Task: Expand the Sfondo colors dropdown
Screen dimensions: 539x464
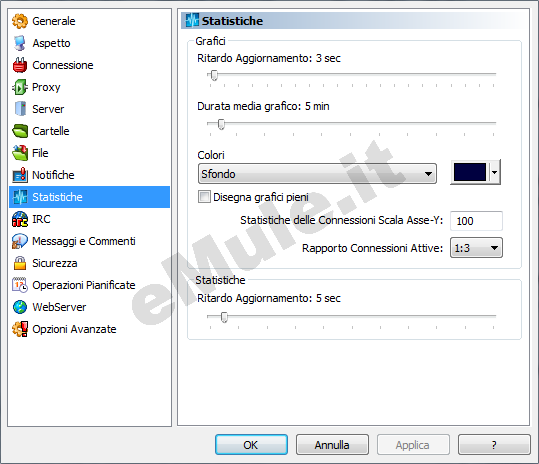Action: (317, 174)
